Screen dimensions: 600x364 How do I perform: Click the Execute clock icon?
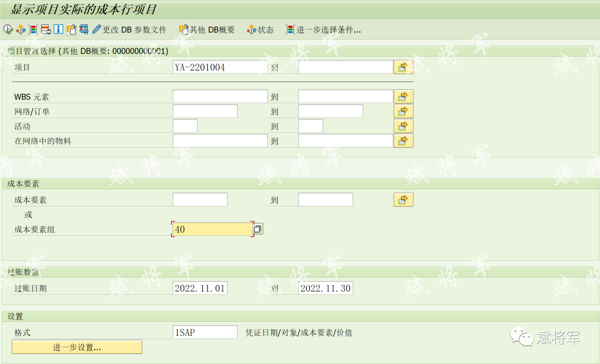[x=8, y=29]
